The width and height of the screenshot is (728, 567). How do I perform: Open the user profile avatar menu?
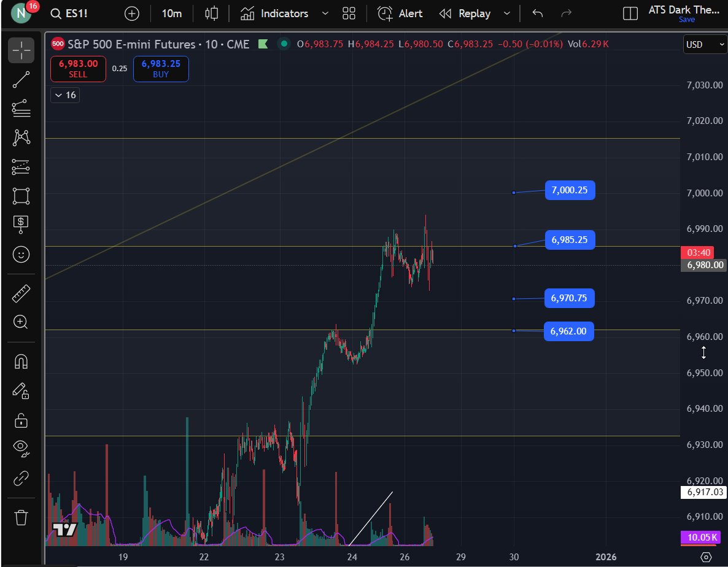(21, 12)
